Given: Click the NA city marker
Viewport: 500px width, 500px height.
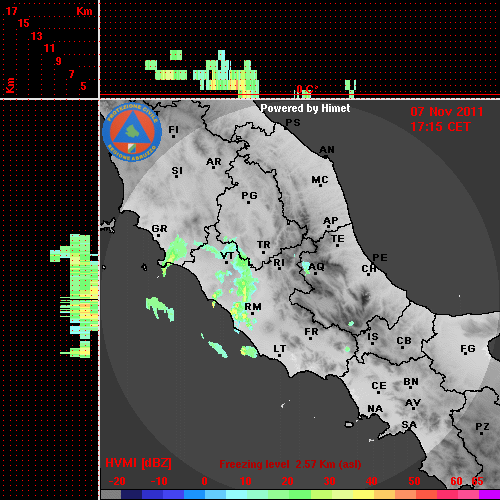Looking at the screenshot, I should (375, 409).
